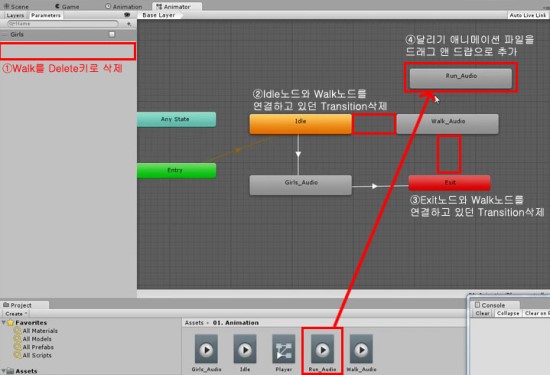The image size is (550, 375).
Task: Click the Base Layer breadcrumb
Action: (159, 15)
